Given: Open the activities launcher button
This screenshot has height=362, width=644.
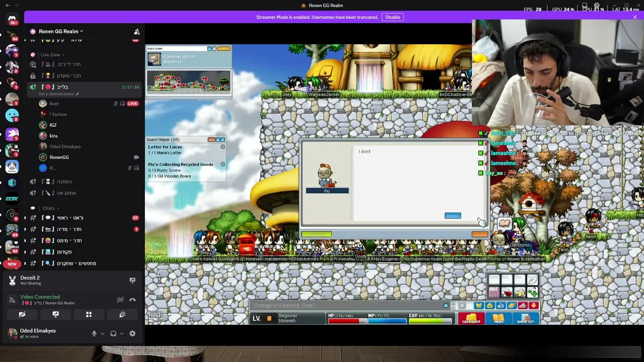Looking at the screenshot, I should [89, 314].
